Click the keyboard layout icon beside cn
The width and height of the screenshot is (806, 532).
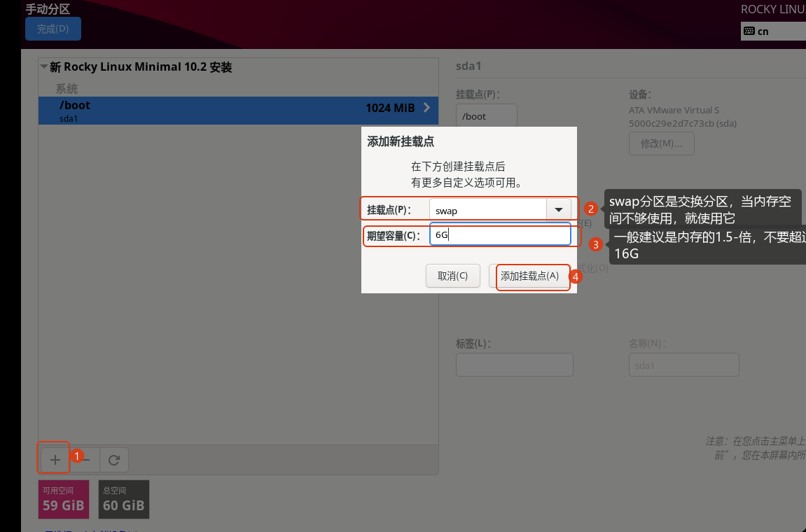pos(749,31)
